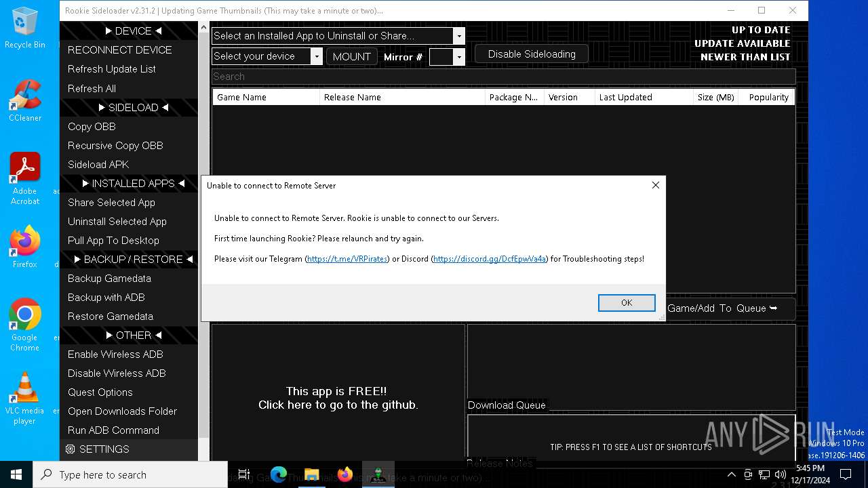Screen dimensions: 868x488
Task: Click the MOUNT button
Action: tap(351, 57)
